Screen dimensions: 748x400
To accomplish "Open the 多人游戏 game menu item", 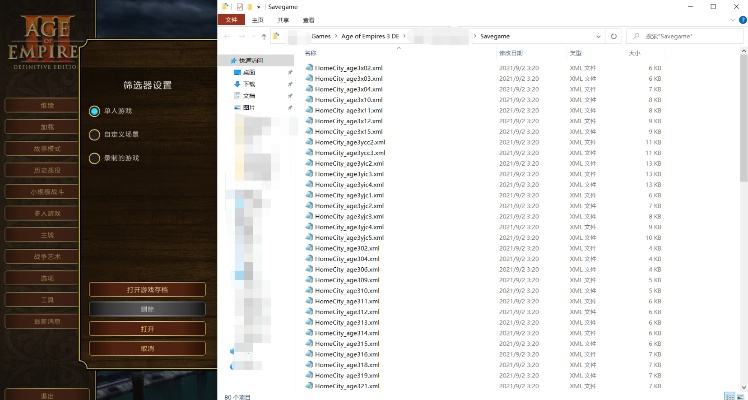I will (47, 213).
